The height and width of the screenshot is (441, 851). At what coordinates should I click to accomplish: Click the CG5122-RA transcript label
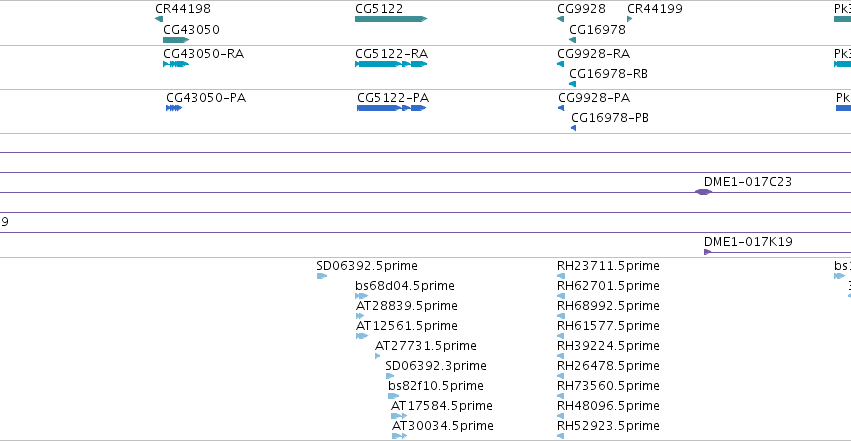click(x=391, y=54)
